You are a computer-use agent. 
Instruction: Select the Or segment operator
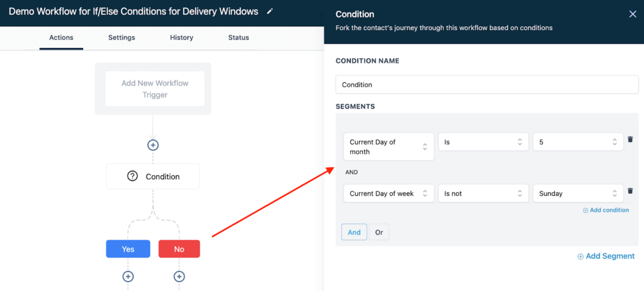[379, 232]
